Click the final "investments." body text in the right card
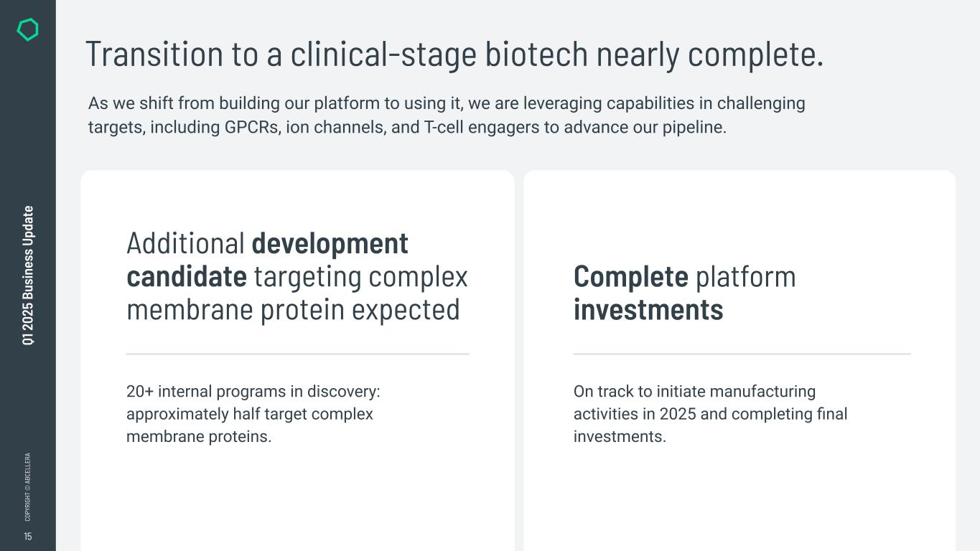Viewport: 980px width, 551px height. click(x=620, y=436)
